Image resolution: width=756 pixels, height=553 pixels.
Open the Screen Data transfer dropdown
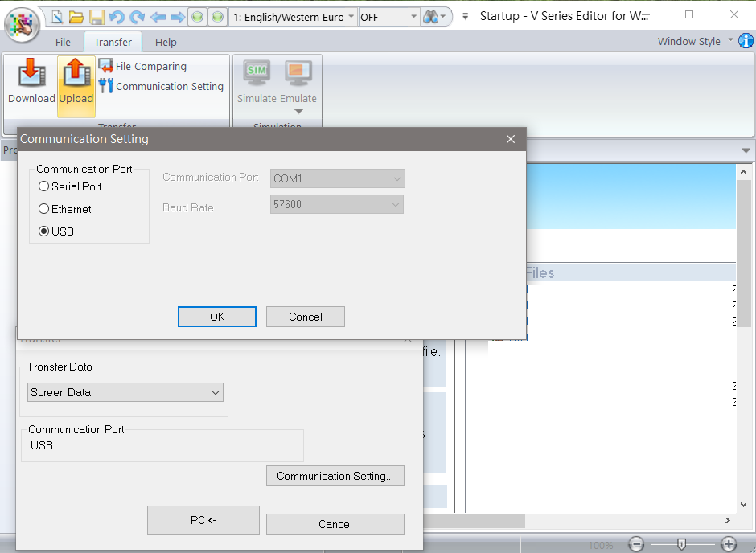125,392
